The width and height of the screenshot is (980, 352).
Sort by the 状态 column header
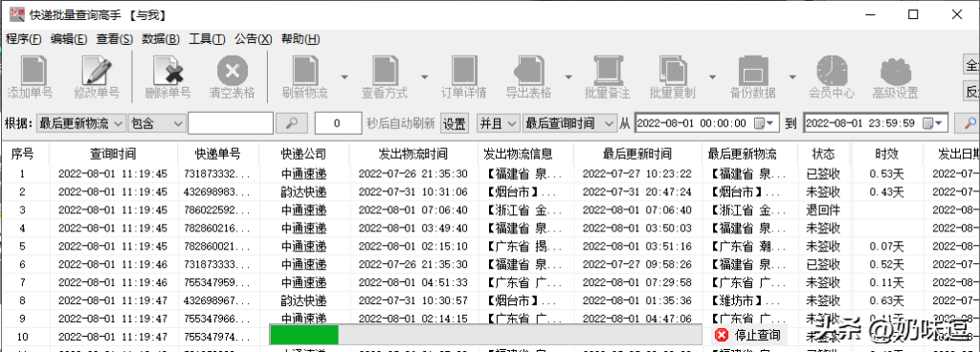coord(822,154)
